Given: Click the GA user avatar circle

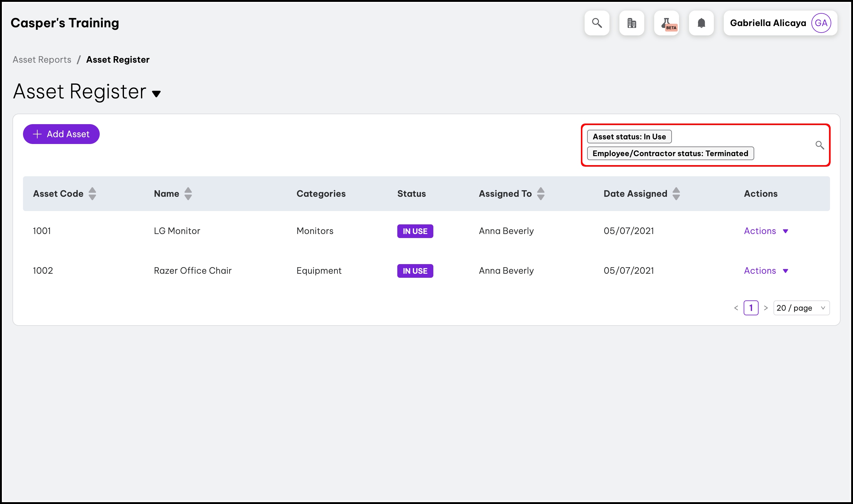Looking at the screenshot, I should [x=821, y=23].
